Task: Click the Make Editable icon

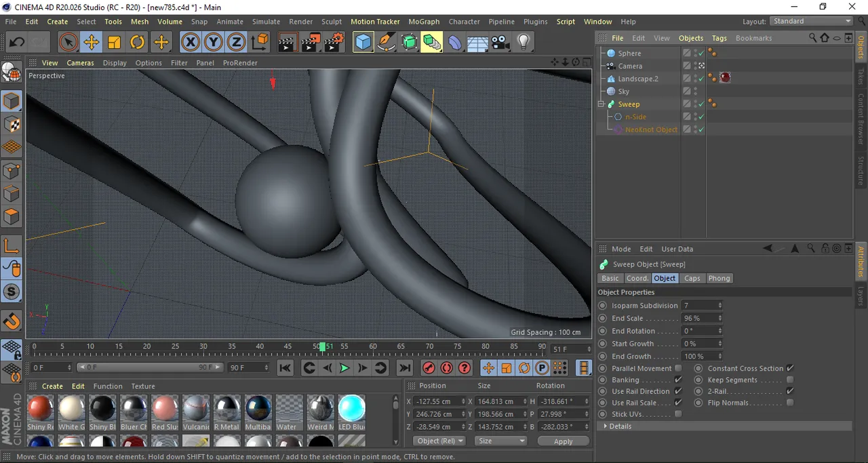Action: [12, 72]
